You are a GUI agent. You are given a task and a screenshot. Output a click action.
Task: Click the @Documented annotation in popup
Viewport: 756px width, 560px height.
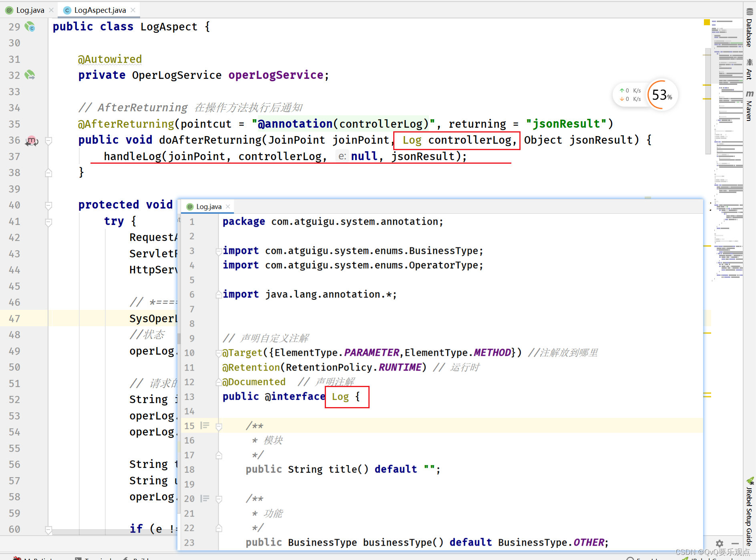click(254, 382)
